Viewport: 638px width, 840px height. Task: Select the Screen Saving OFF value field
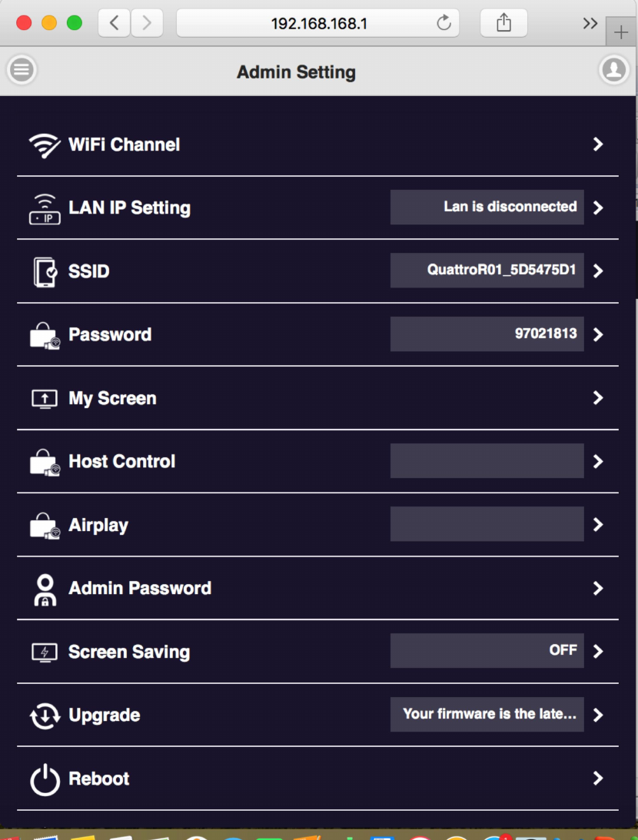487,650
